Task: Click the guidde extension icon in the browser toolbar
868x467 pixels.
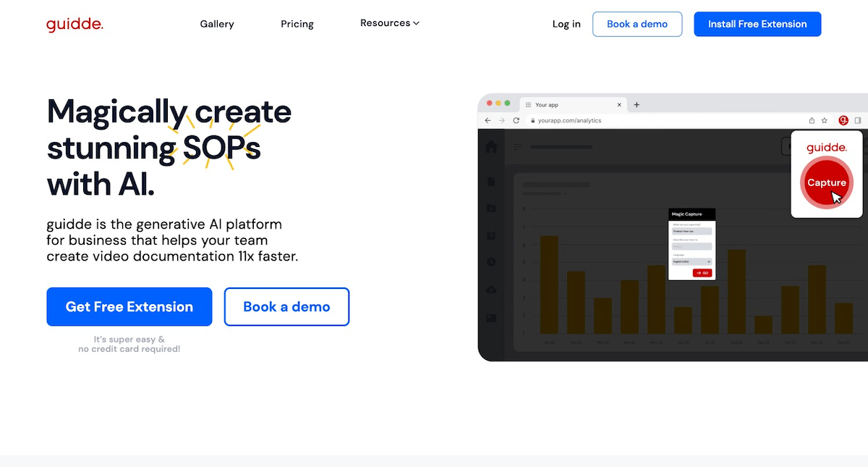Action: click(x=843, y=120)
